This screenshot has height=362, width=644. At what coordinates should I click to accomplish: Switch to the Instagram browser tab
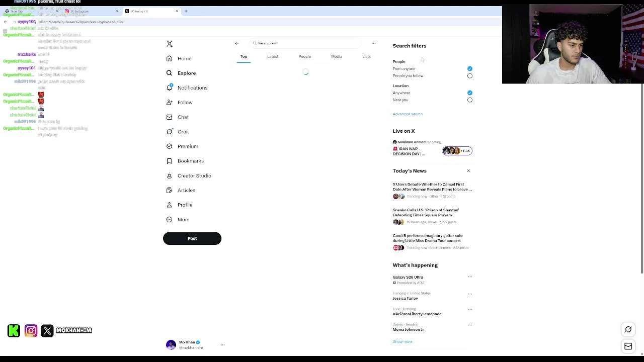[91, 11]
